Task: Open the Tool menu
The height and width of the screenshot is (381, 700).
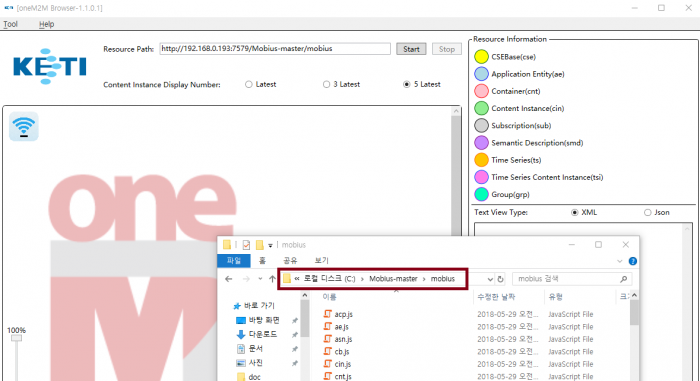Action: 10,24
